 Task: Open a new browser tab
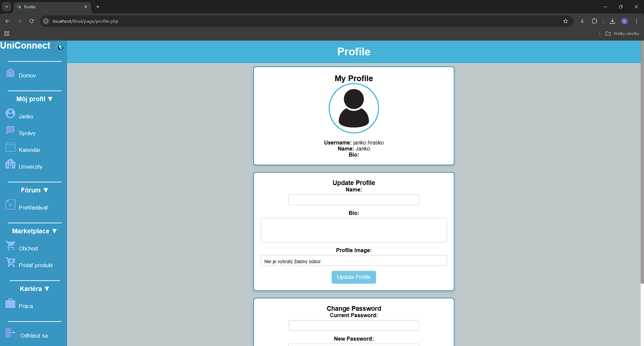pos(98,7)
